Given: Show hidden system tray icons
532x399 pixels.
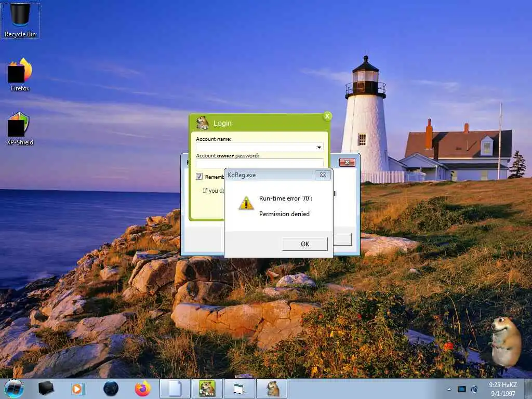Looking at the screenshot, I should pyautogui.click(x=449, y=389).
